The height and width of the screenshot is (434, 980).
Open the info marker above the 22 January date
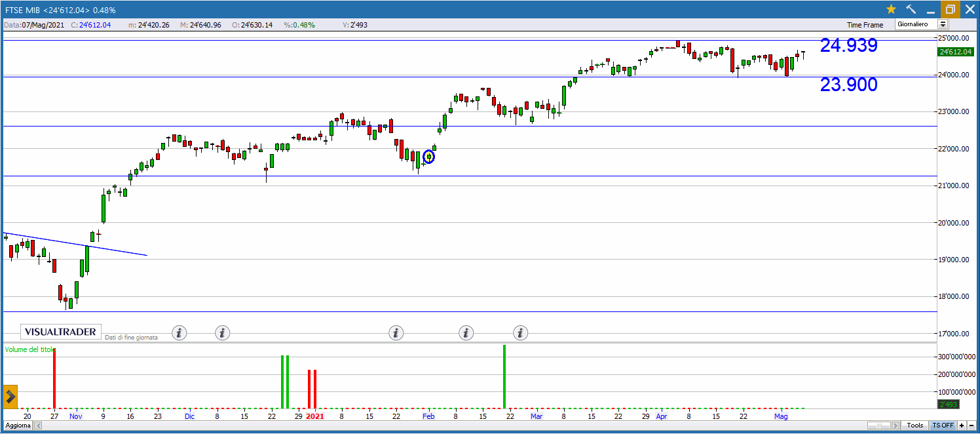(x=396, y=333)
